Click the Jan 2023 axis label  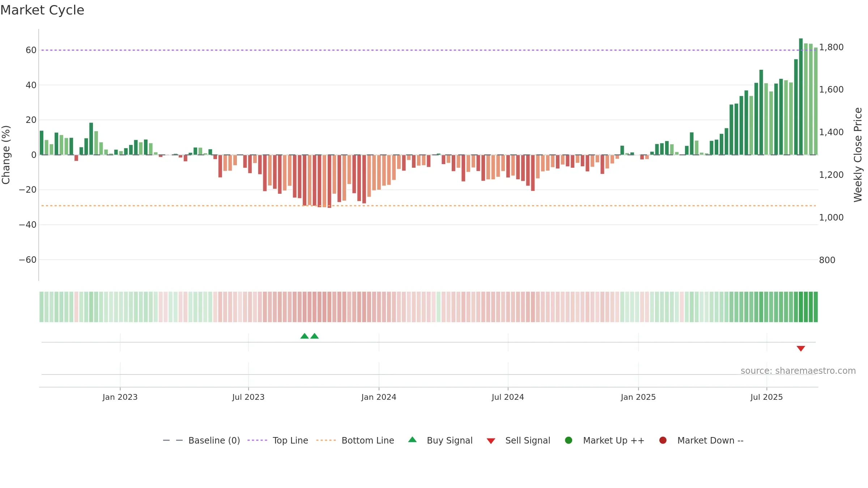tap(120, 397)
